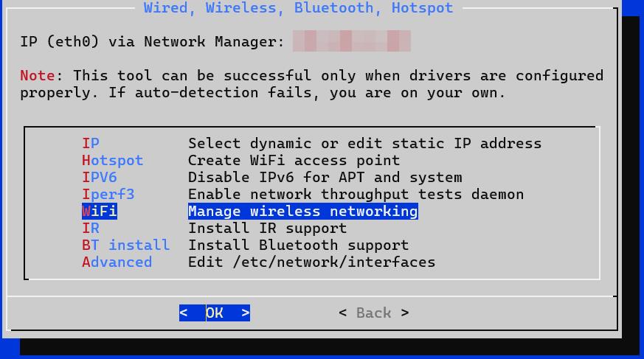Screen dimensions: 644x359
Task: Click 'Edit /etc/network/interfaces' description
Action: 312,262
